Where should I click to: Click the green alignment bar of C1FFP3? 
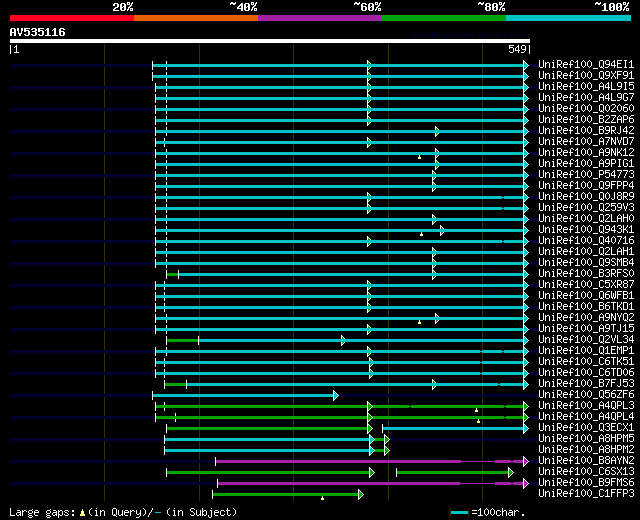pyautogui.click(x=286, y=495)
